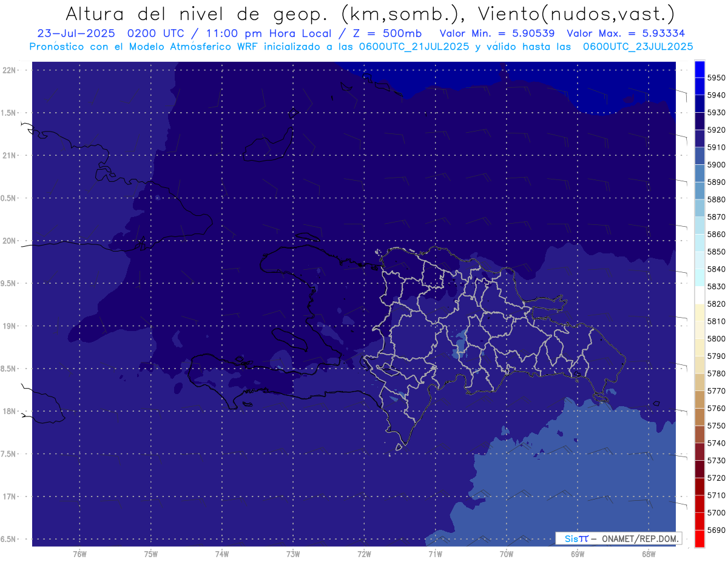Click the 76W longitude axis label
Image resolution: width=728 pixels, height=562 pixels.
(79, 554)
